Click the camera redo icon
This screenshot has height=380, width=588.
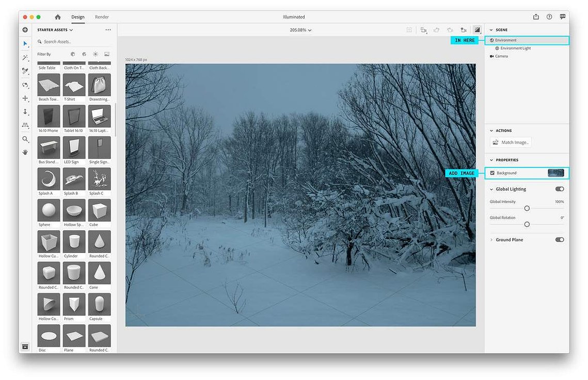[450, 30]
